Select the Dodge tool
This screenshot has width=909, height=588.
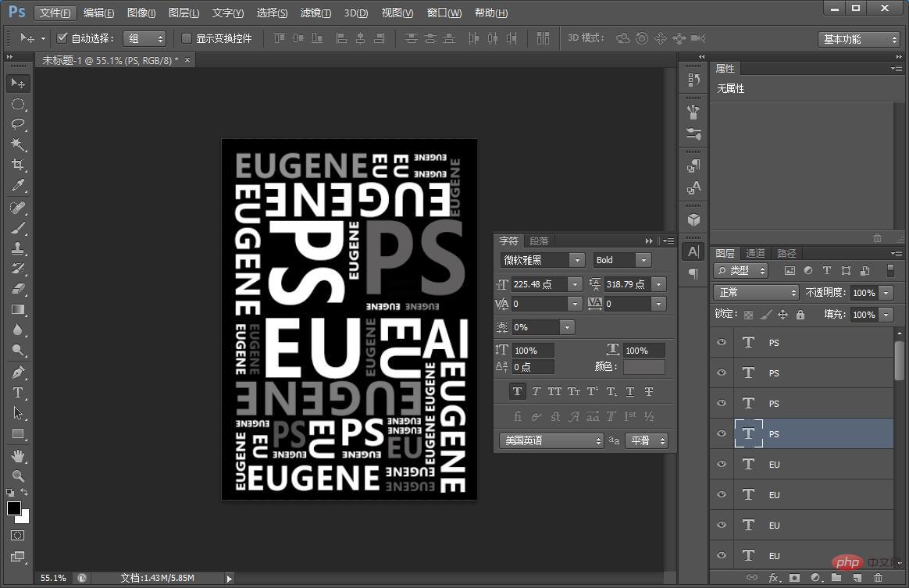[18, 350]
